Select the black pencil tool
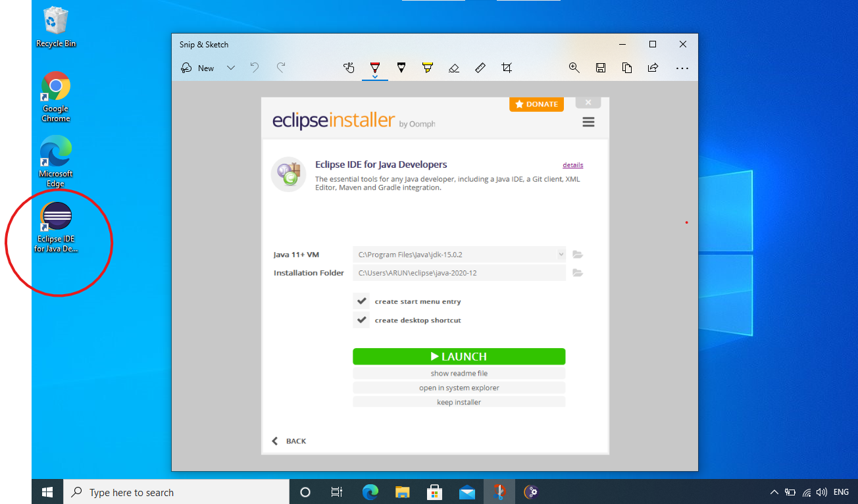This screenshot has width=858, height=504. click(x=401, y=66)
